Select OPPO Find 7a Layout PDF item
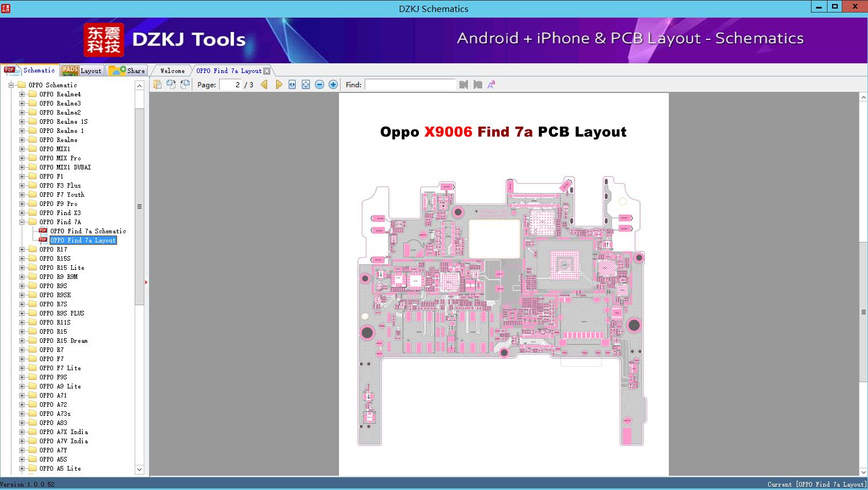Screen dimensions: 868x490 pyautogui.click(x=83, y=240)
